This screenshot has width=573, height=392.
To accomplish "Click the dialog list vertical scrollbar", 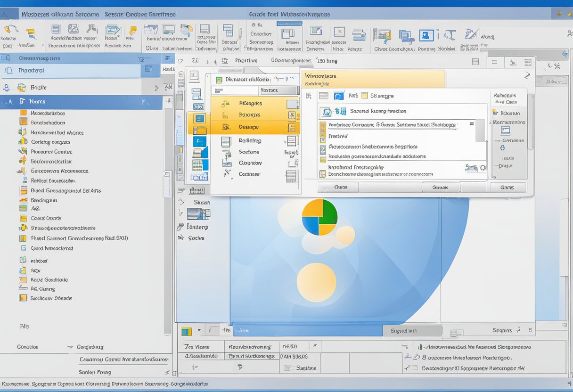I will coord(480,130).
